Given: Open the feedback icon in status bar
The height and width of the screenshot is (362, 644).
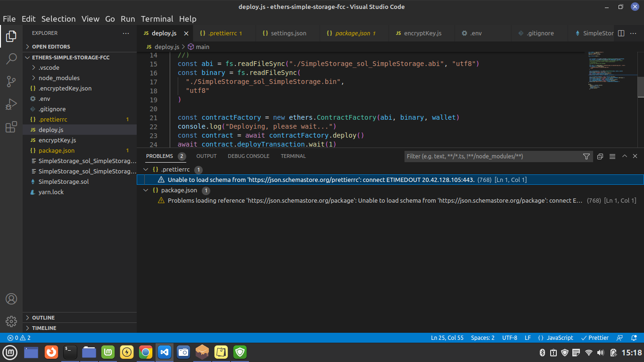Looking at the screenshot, I should click(620, 338).
